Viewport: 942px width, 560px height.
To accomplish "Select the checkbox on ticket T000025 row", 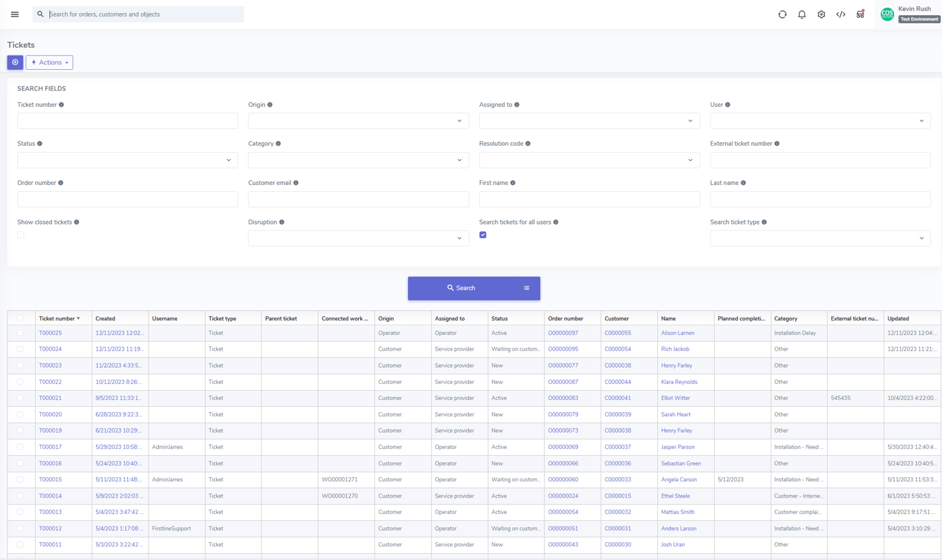I will point(21,332).
